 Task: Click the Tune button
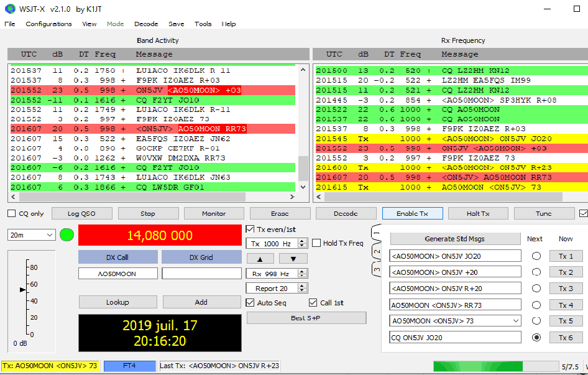544,213
